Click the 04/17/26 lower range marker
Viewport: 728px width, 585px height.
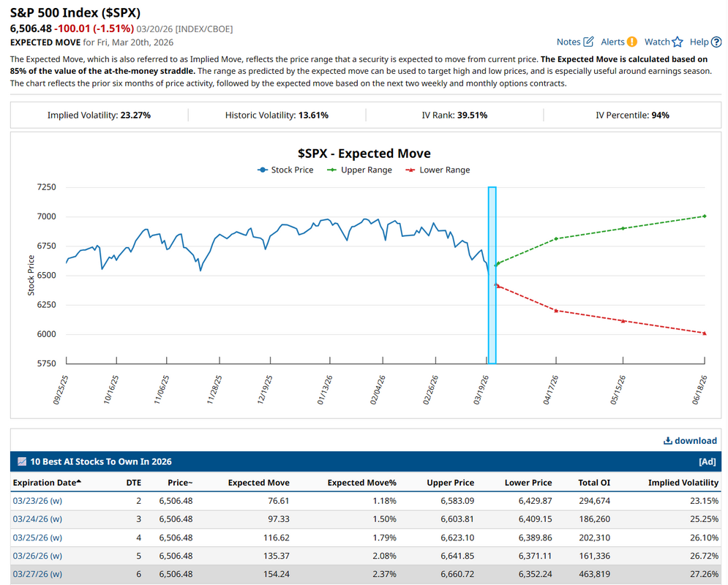tap(556, 311)
